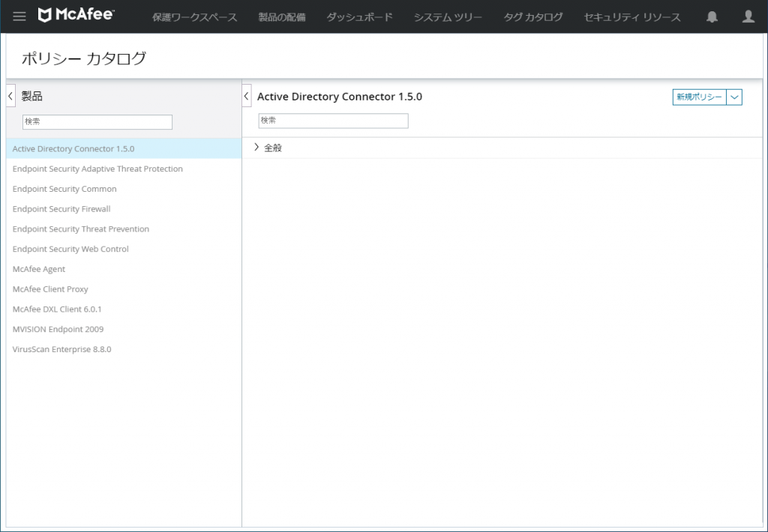Click the ポリシー カタログ page title
This screenshot has width=768, height=532.
84,58
